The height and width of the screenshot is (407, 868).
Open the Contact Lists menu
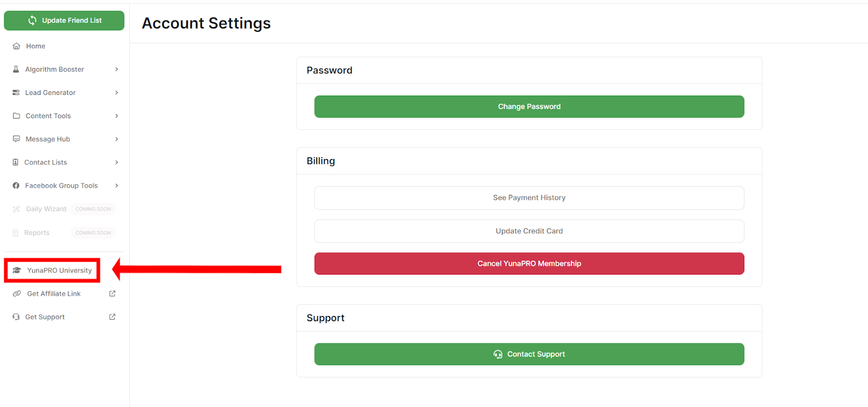[x=46, y=162]
